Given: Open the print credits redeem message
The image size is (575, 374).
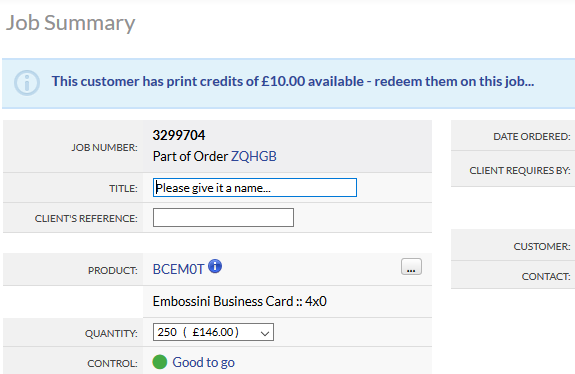Looking at the screenshot, I should (x=293, y=81).
